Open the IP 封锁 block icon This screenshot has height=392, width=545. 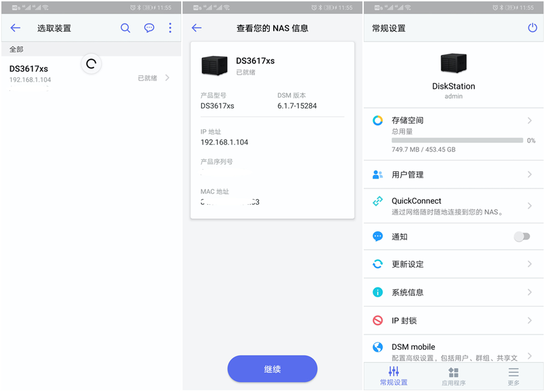[x=378, y=321]
